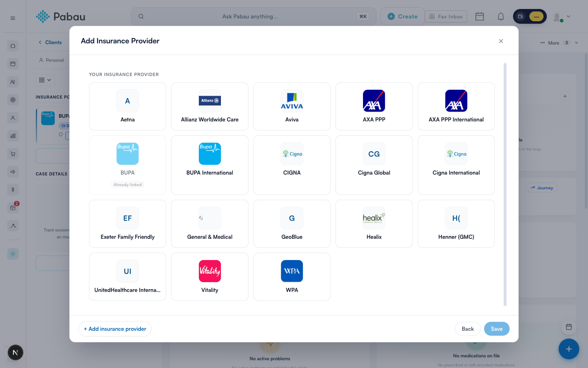Pick the Vitality provider card
588x368 pixels.
[209, 277]
